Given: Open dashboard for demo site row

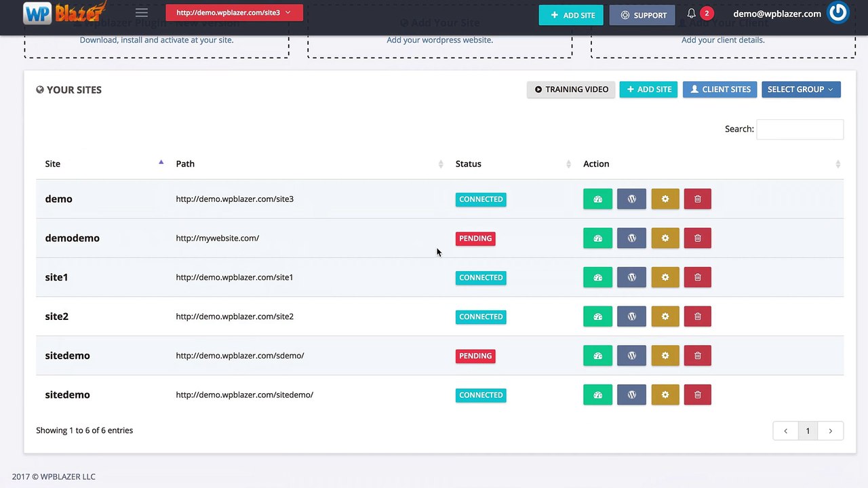Looking at the screenshot, I should pyautogui.click(x=597, y=199).
